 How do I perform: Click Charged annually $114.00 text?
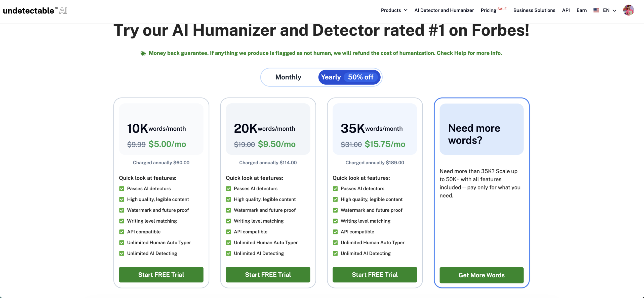click(x=268, y=163)
